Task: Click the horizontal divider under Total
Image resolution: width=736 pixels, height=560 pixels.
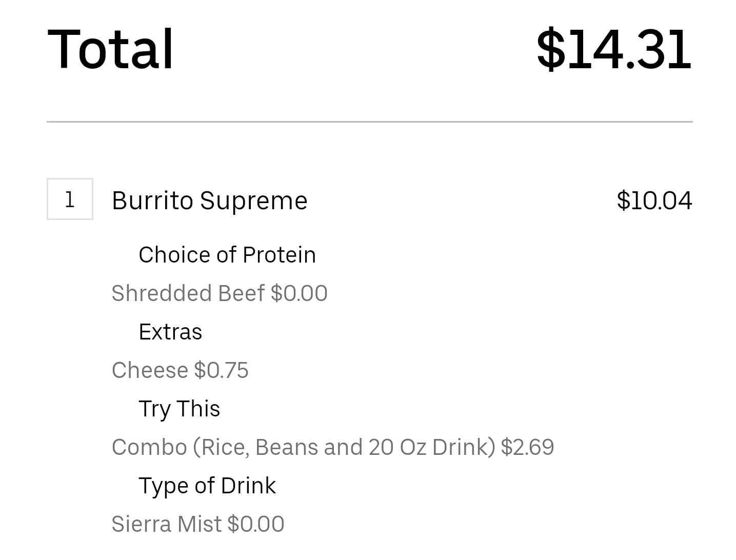Action: 369,122
